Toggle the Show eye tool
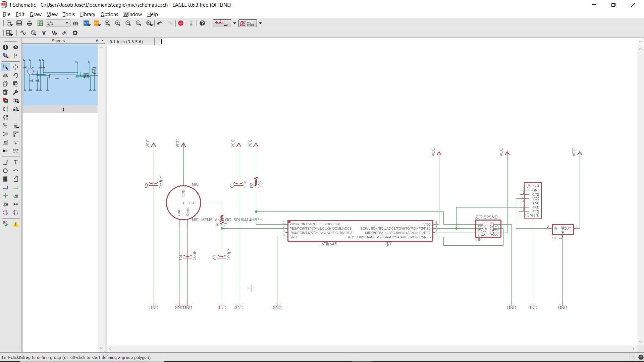 pos(15,47)
